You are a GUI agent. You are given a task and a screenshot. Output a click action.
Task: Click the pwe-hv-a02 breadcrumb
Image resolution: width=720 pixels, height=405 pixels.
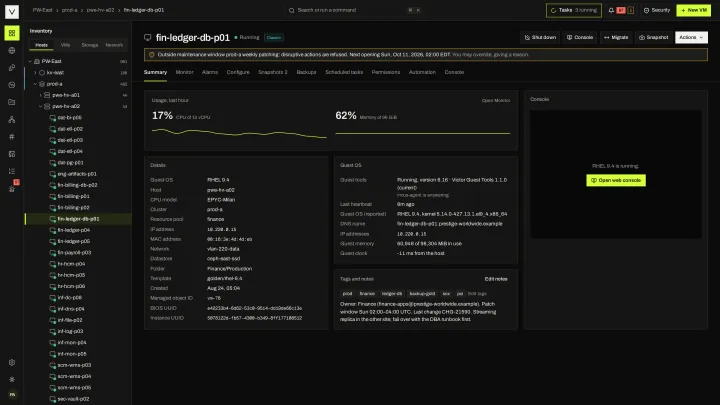point(100,10)
